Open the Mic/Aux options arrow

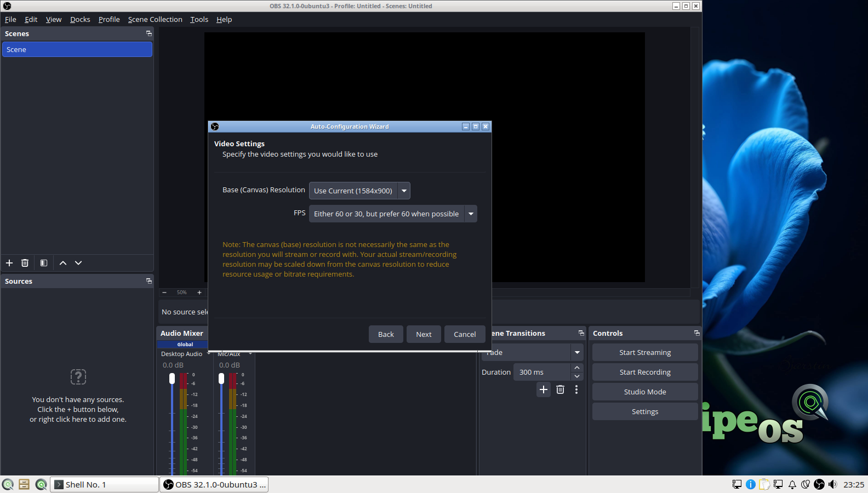pos(250,354)
